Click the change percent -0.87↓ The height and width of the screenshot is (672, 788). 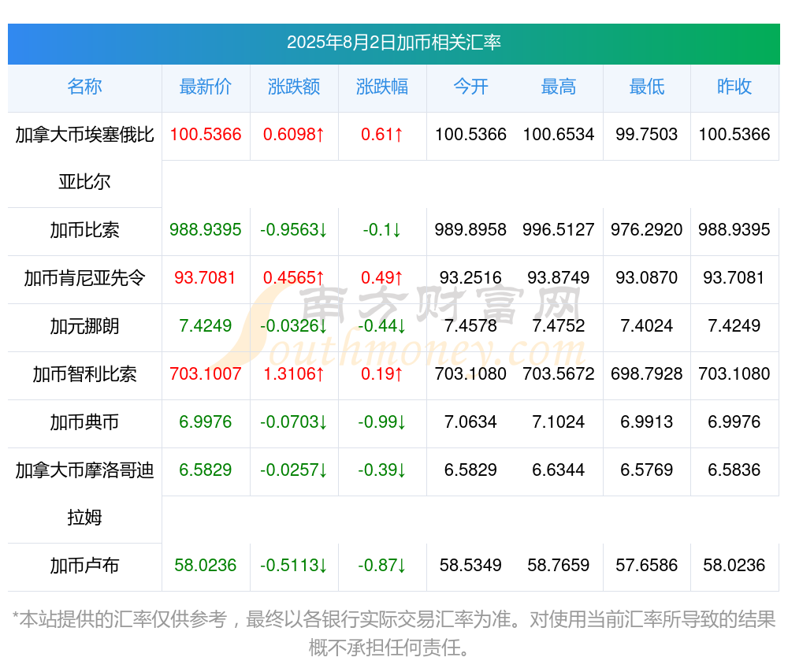[382, 566]
